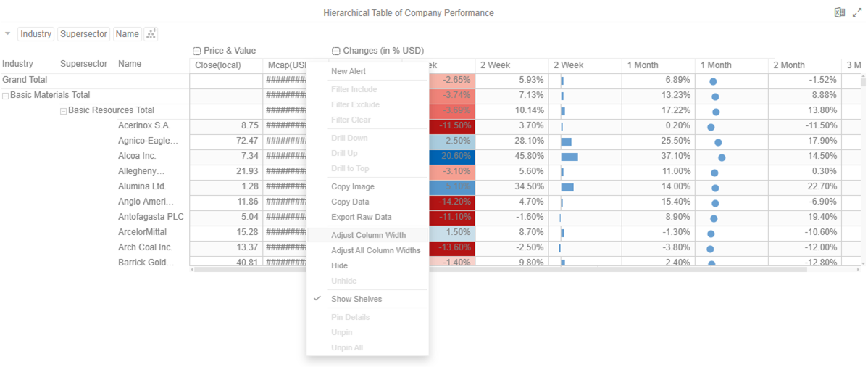
Task: Select Adjust Column Width menu entry
Action: (368, 235)
